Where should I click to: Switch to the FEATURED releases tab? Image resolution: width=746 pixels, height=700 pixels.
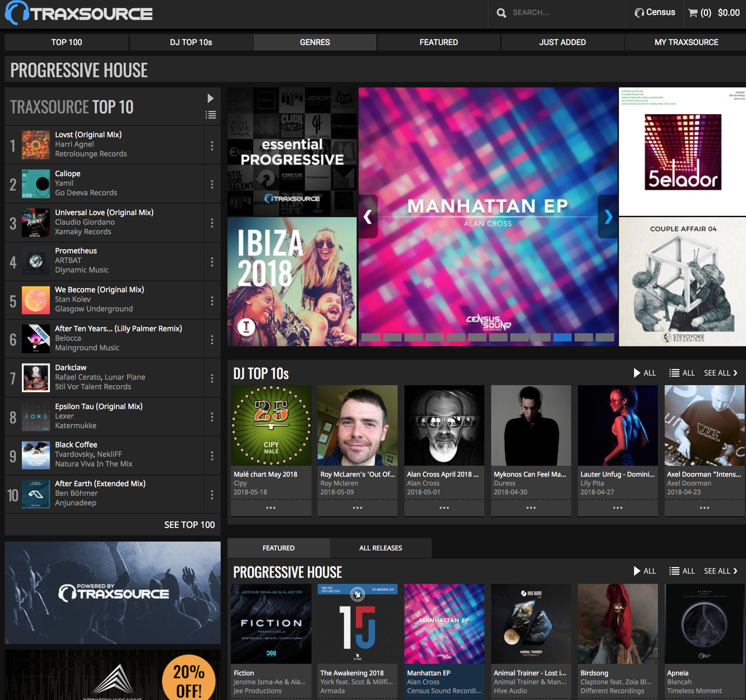[x=278, y=548]
